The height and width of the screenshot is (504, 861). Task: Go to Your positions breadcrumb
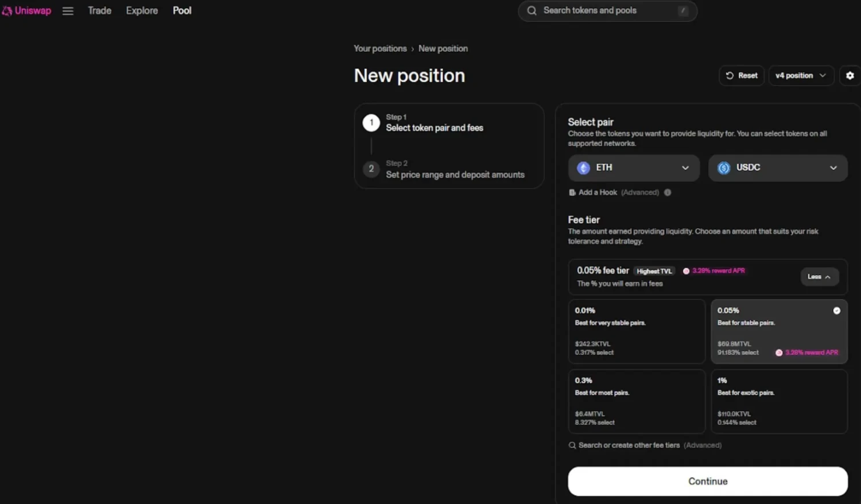[x=380, y=48]
